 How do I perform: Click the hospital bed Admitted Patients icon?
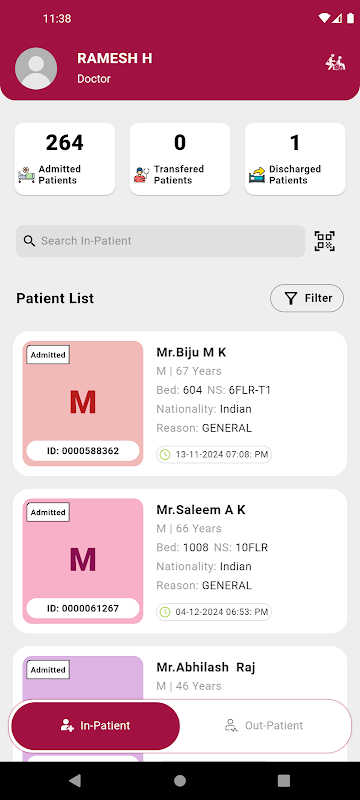pos(27,175)
